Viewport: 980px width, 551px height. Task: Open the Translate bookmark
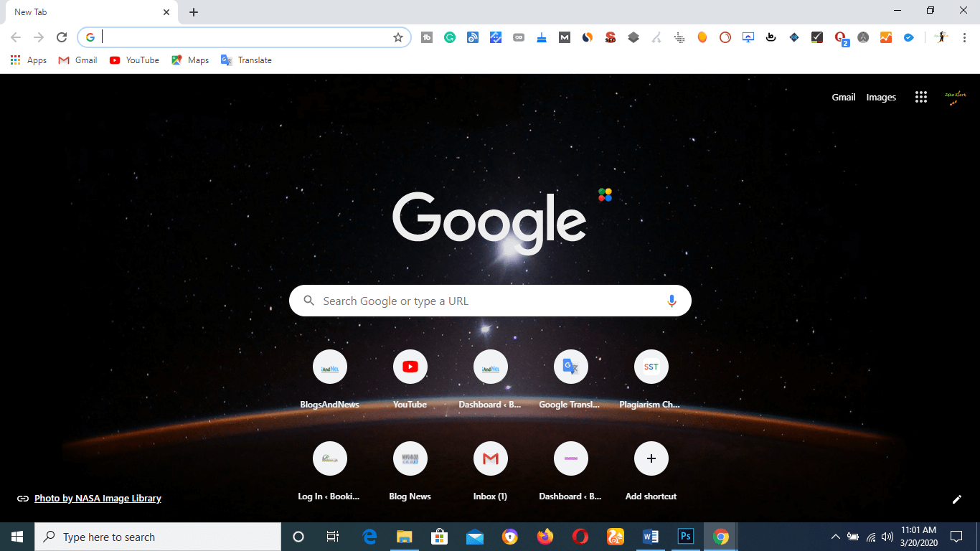246,60
